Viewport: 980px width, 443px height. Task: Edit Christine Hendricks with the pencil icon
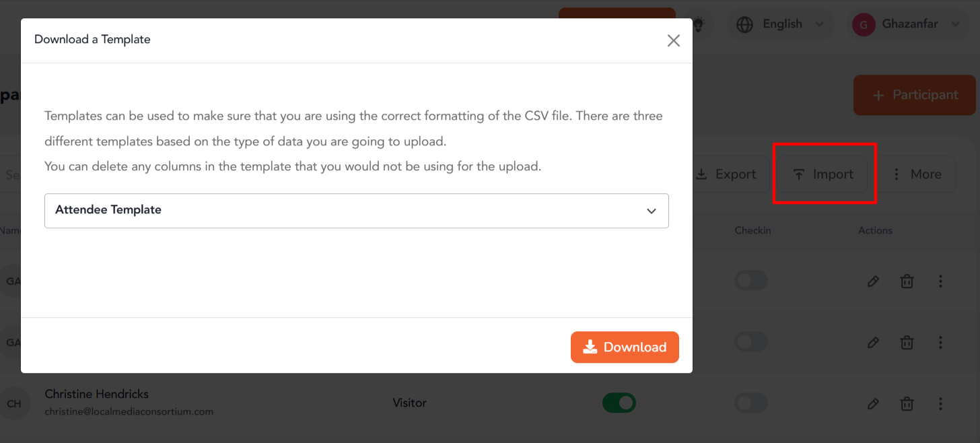coord(873,403)
